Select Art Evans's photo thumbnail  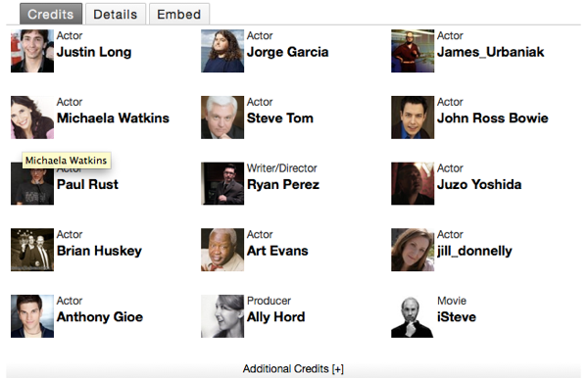[222, 250]
